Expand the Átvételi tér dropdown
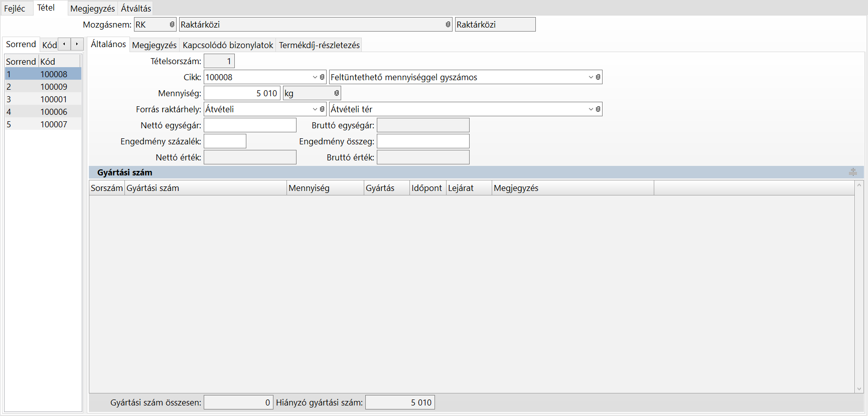 pyautogui.click(x=591, y=109)
